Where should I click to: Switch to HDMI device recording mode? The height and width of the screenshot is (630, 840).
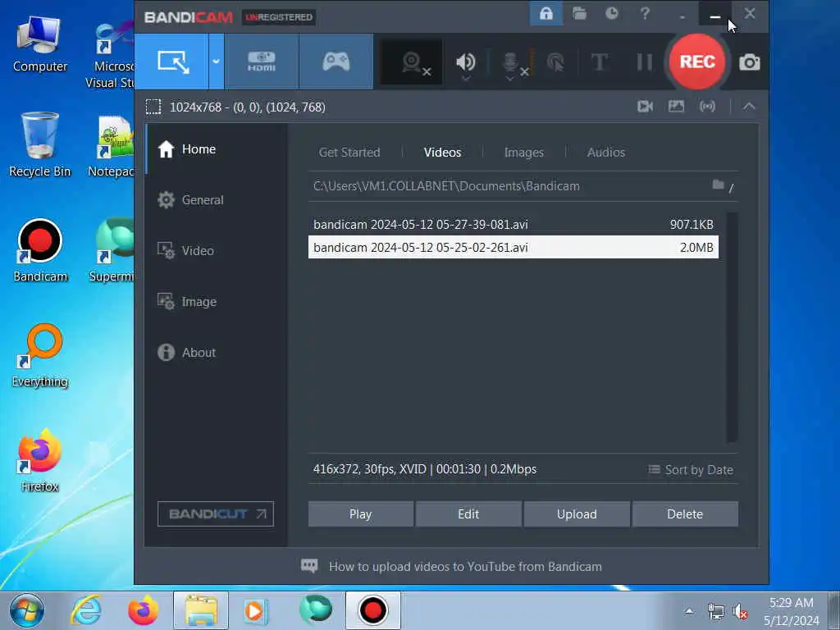[262, 62]
